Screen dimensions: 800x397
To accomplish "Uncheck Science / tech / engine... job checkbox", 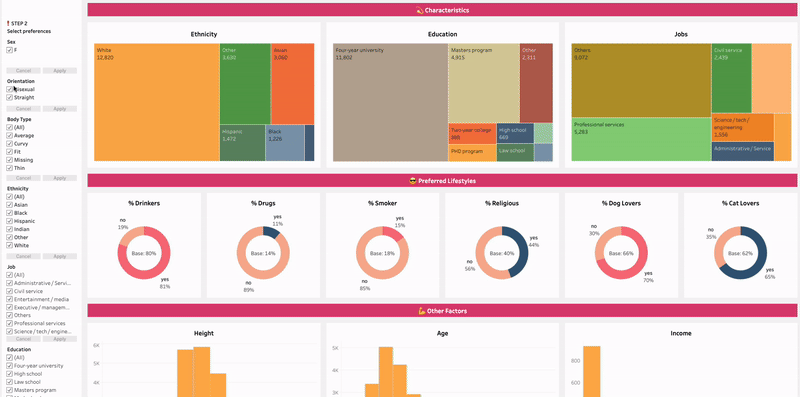I will (9, 332).
